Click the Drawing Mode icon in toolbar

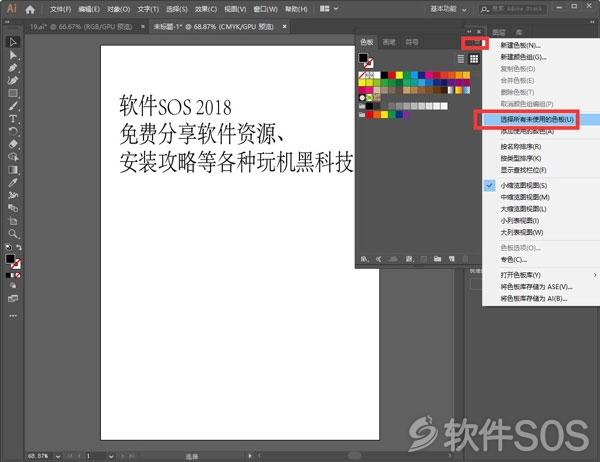click(13, 286)
